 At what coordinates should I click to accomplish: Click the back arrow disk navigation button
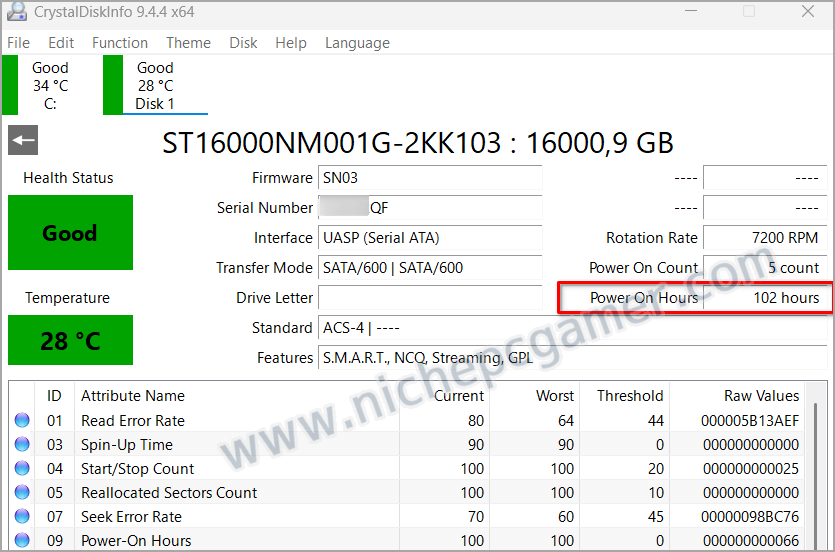23,140
